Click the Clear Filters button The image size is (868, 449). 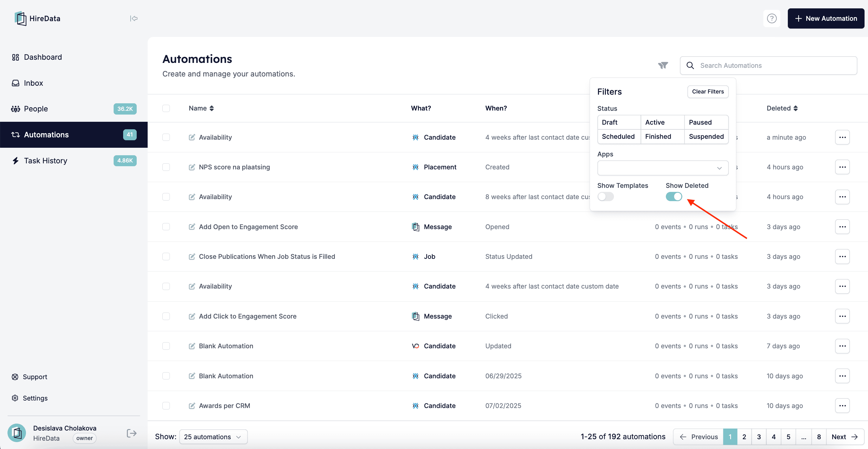708,92
